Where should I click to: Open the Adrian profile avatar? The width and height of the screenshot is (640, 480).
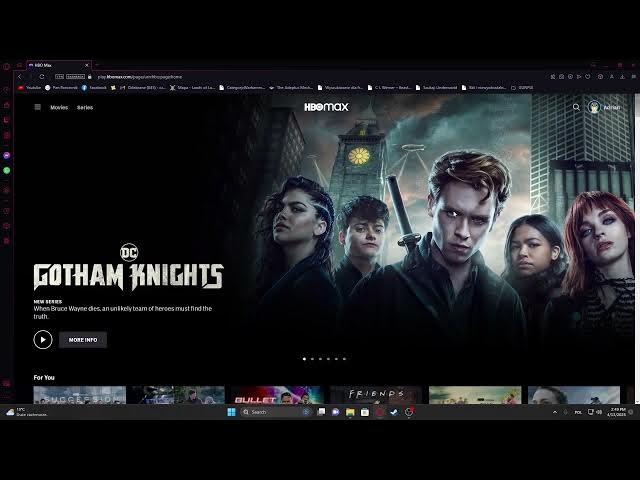pyautogui.click(x=594, y=107)
